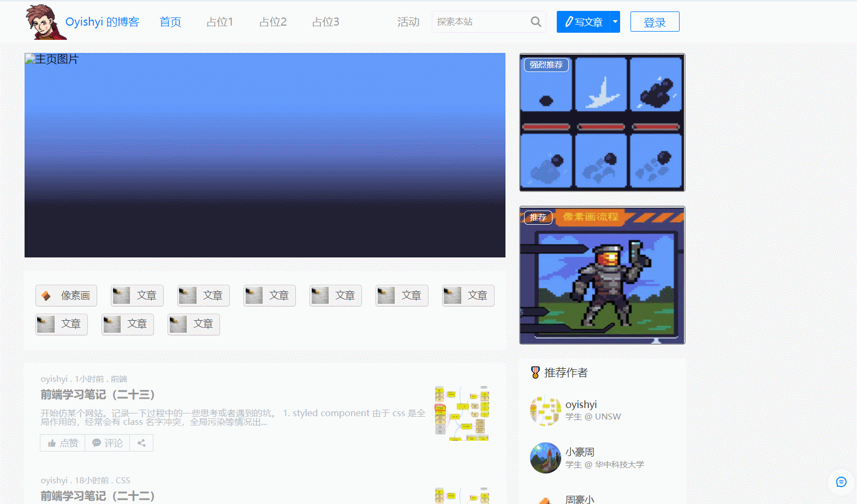Open the 强烈推荐 pixel animation card

coord(602,122)
